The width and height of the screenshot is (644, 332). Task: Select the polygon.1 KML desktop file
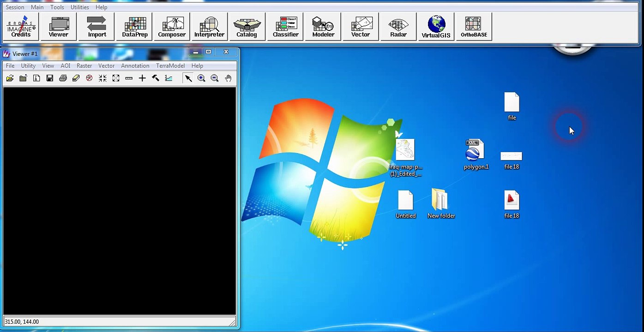point(476,154)
